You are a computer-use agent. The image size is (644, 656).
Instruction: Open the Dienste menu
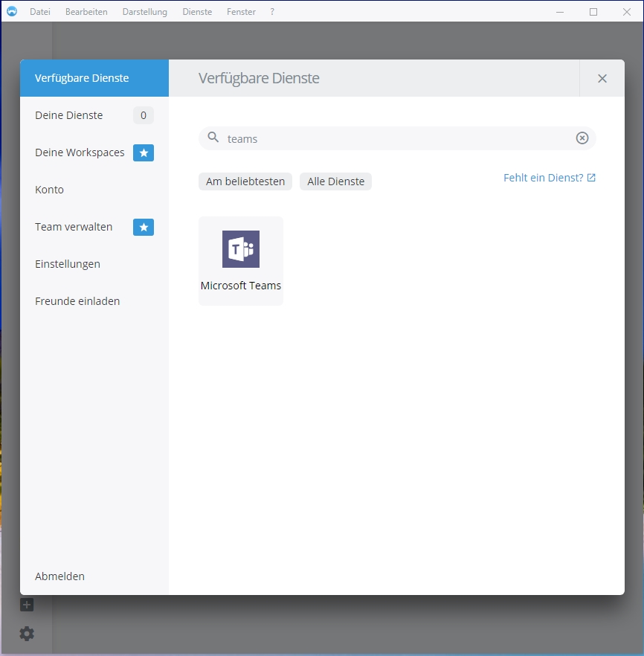pos(197,12)
